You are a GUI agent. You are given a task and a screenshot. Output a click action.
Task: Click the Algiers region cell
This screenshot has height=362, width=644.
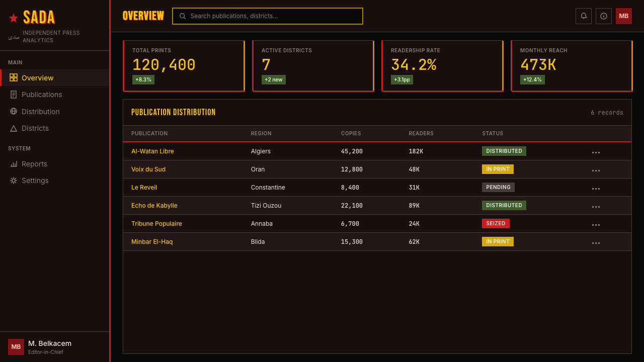[x=261, y=151]
